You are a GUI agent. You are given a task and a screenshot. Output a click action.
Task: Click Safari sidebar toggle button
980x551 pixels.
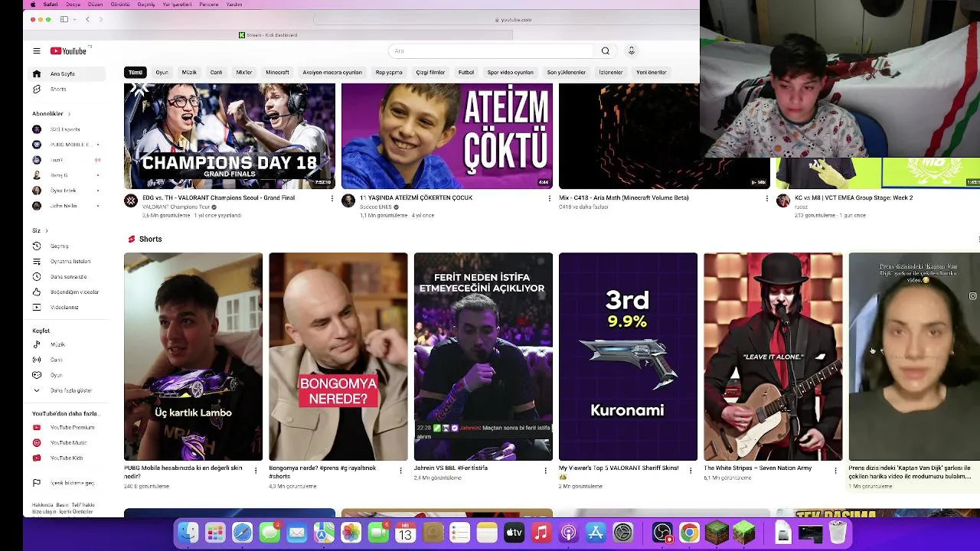pyautogui.click(x=64, y=19)
